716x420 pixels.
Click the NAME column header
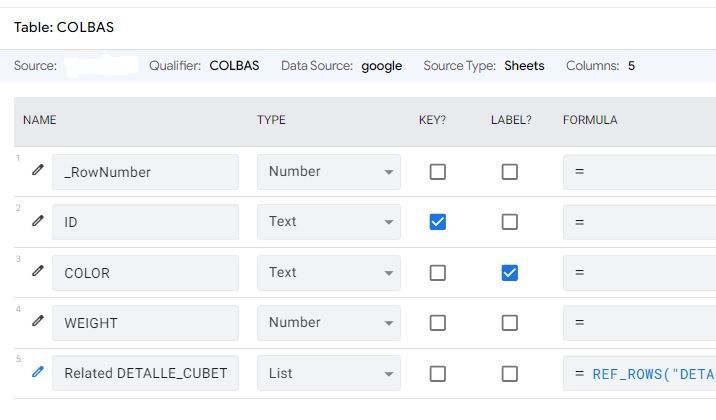(40, 120)
